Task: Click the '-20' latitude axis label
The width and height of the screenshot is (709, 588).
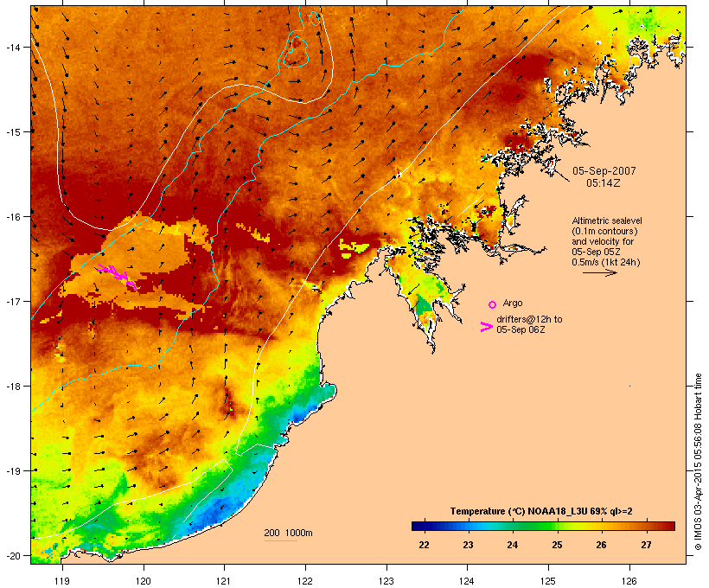Action: 13,556
